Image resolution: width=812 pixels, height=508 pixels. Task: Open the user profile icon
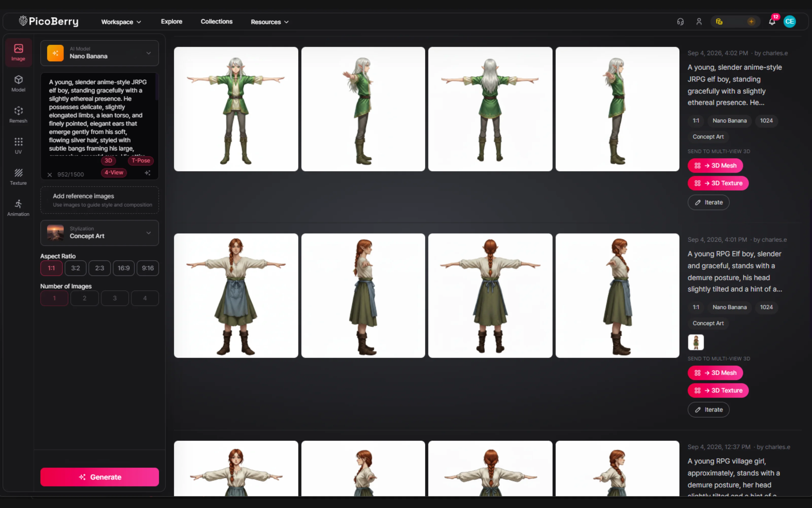point(699,22)
